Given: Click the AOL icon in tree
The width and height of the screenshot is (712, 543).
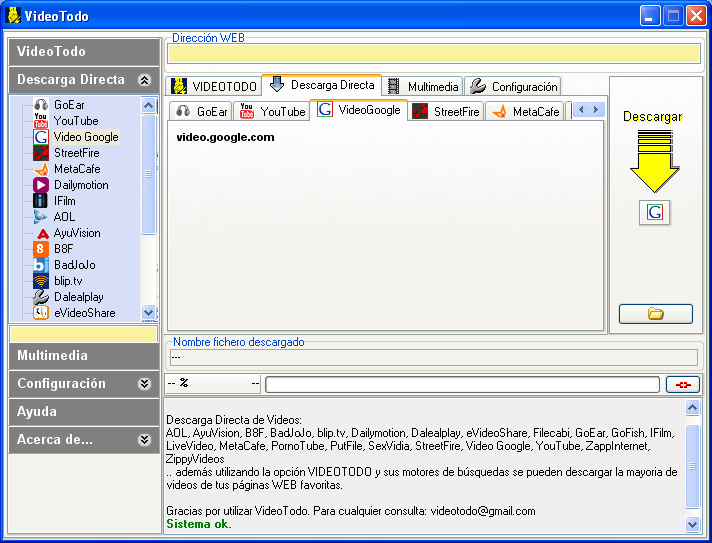Looking at the screenshot, I should [x=41, y=217].
